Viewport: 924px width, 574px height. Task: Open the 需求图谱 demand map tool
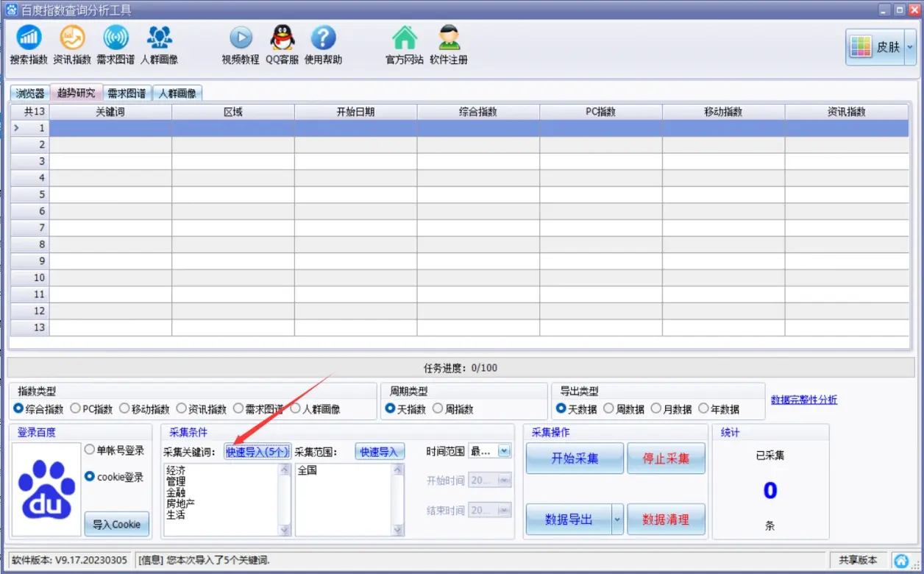115,46
